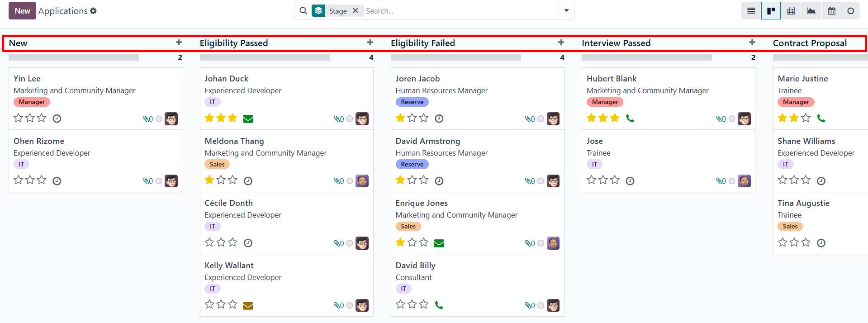Click Hubert Blank's phone call activity icon

(x=630, y=119)
